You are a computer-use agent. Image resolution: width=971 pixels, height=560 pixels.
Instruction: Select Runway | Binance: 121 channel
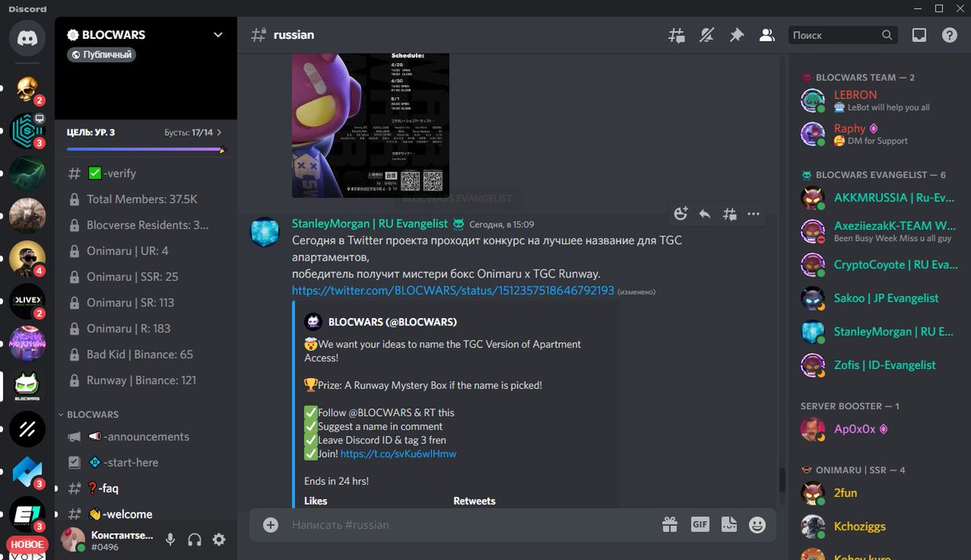pos(146,380)
